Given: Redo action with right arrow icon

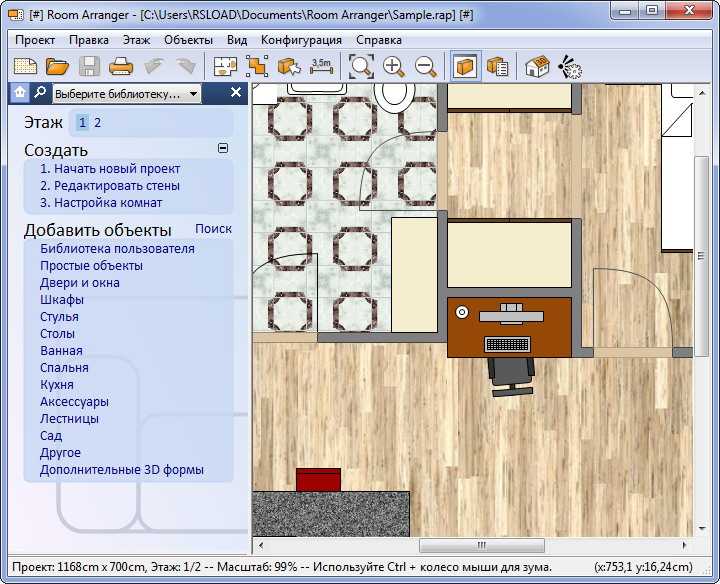Looking at the screenshot, I should click(x=186, y=67).
